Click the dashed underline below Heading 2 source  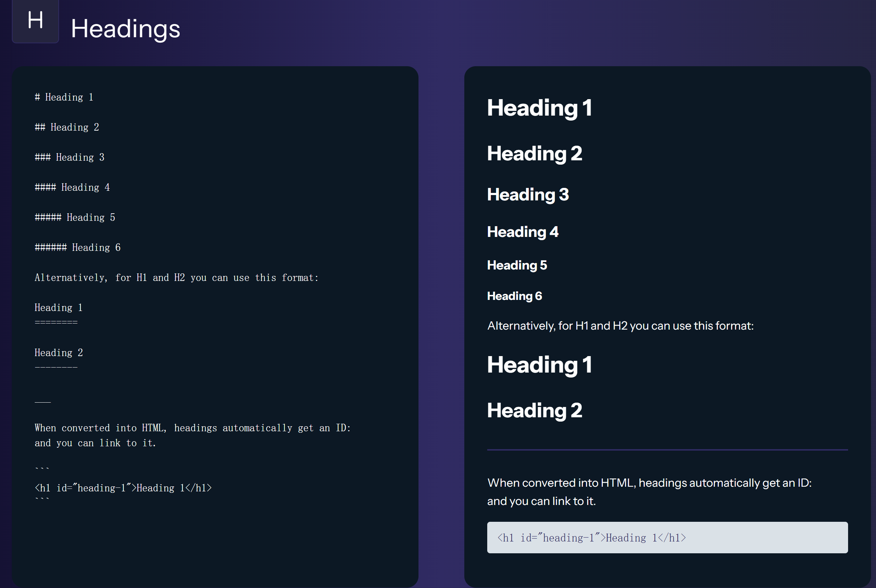click(x=56, y=367)
